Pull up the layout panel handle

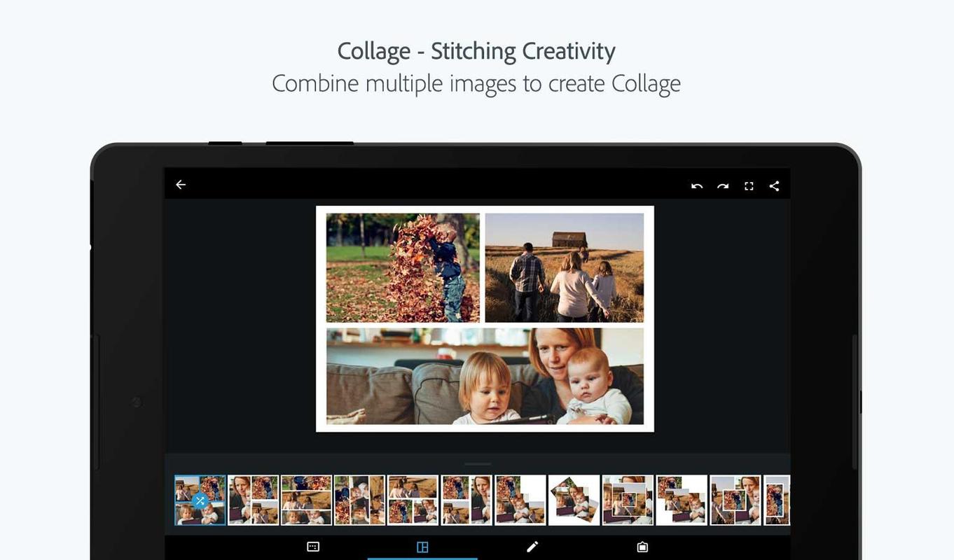[478, 463]
